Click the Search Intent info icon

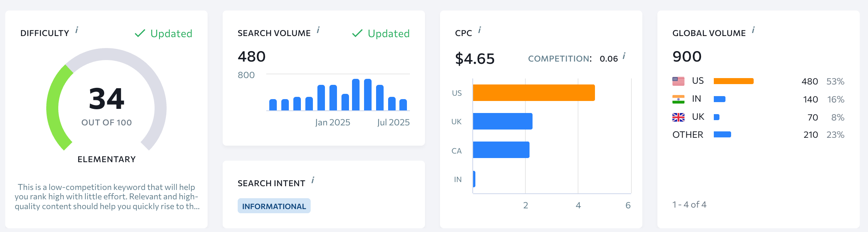point(313,180)
